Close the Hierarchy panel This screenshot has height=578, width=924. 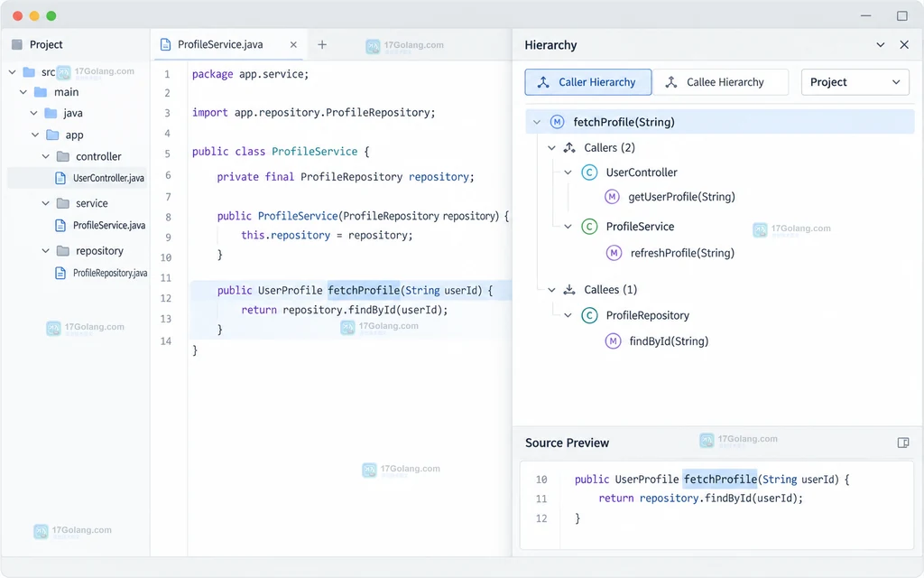coord(904,45)
